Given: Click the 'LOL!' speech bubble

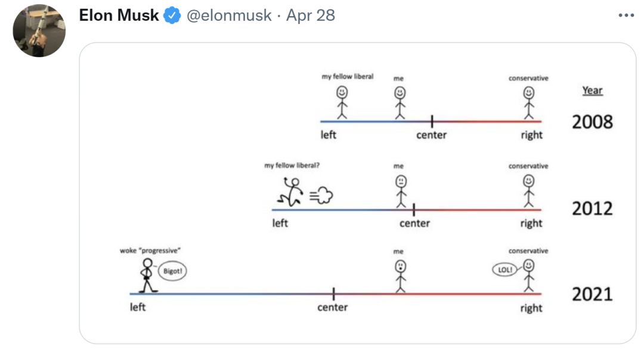Looking at the screenshot, I should tap(503, 270).
